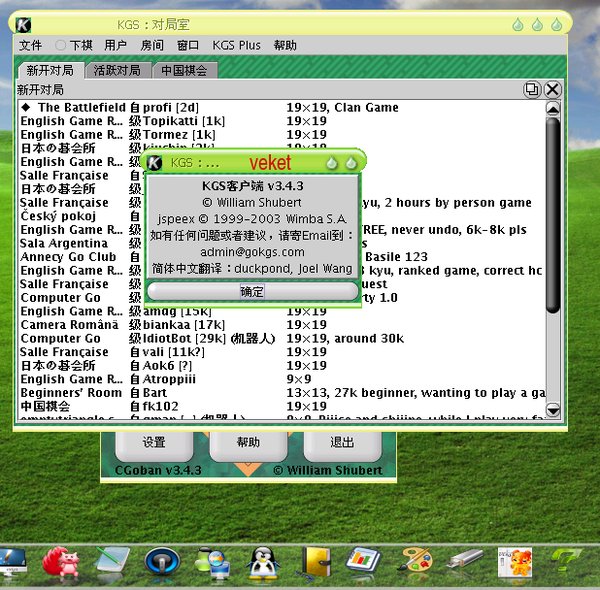This screenshot has height=590, width=600.
Task: Click the USB flash drive icon
Action: tap(465, 559)
